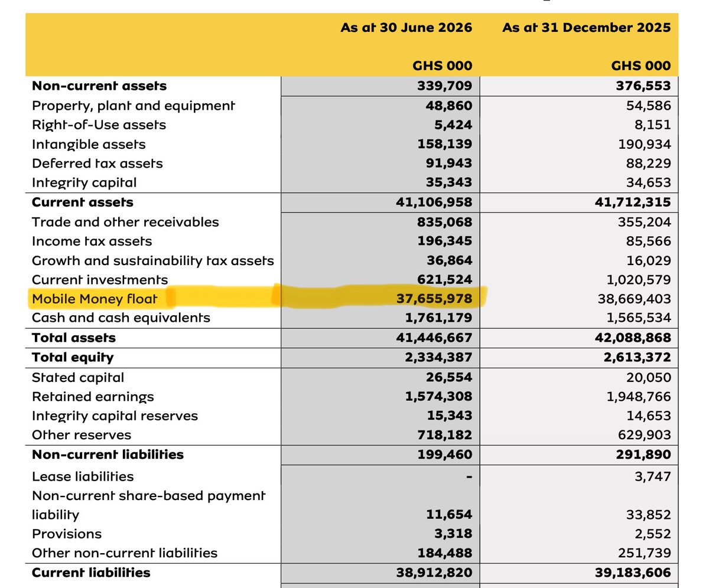Click the value 718,182
The height and width of the screenshot is (588, 709).
click(x=445, y=435)
